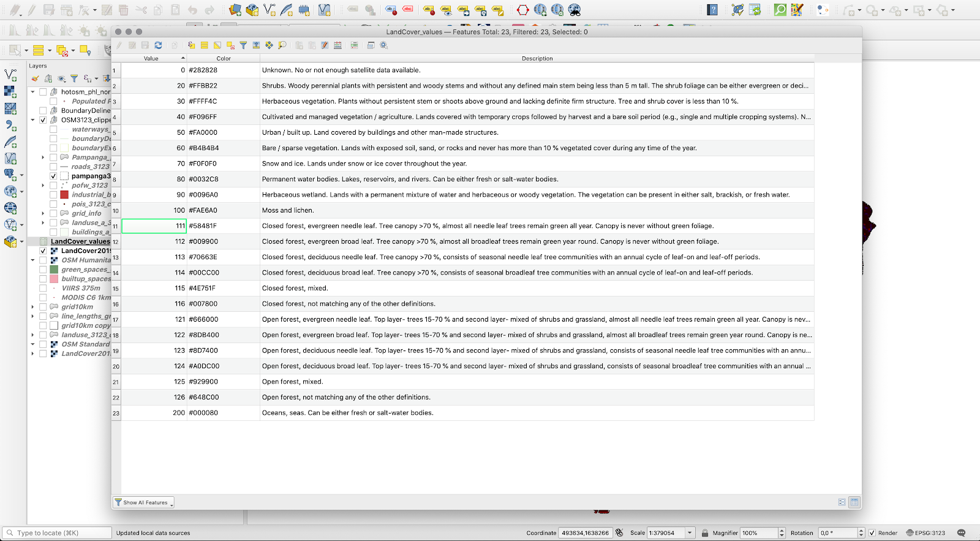Click the EPSG:3123 CRS button
The width and height of the screenshot is (980, 541).
pyautogui.click(x=925, y=533)
